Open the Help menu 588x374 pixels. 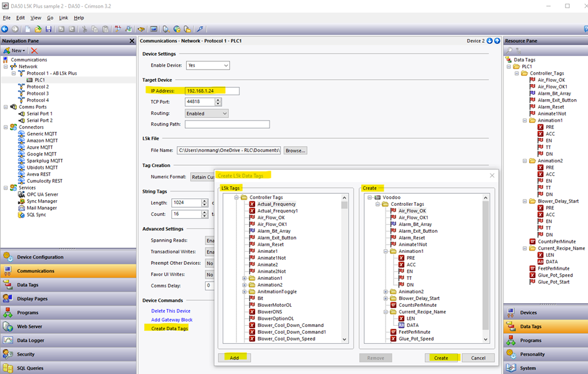coord(79,18)
